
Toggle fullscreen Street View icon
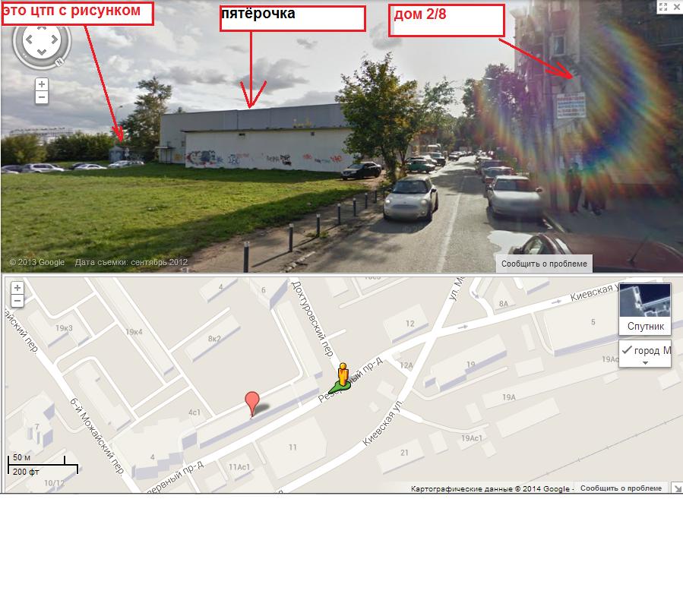663,7
